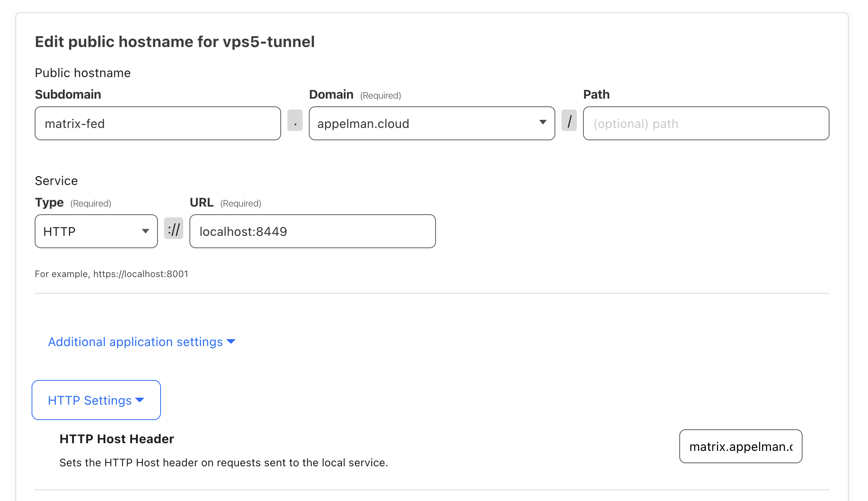Click the :// separator next to the Type selector

(x=174, y=230)
